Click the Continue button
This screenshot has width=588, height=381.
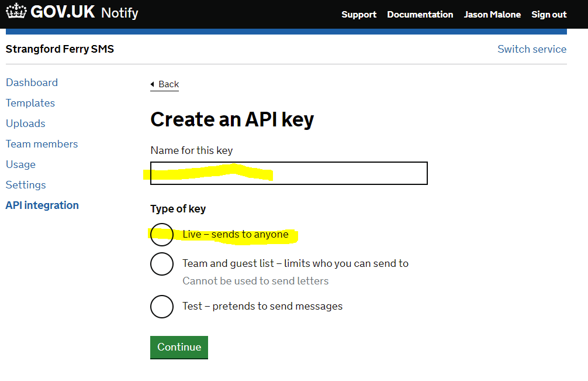[x=179, y=347]
